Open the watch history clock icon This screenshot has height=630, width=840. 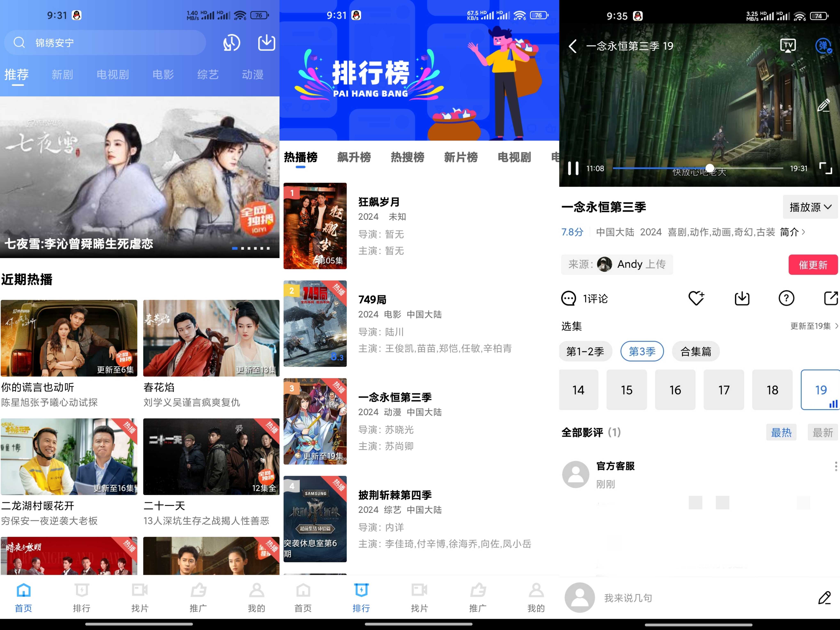click(x=231, y=43)
